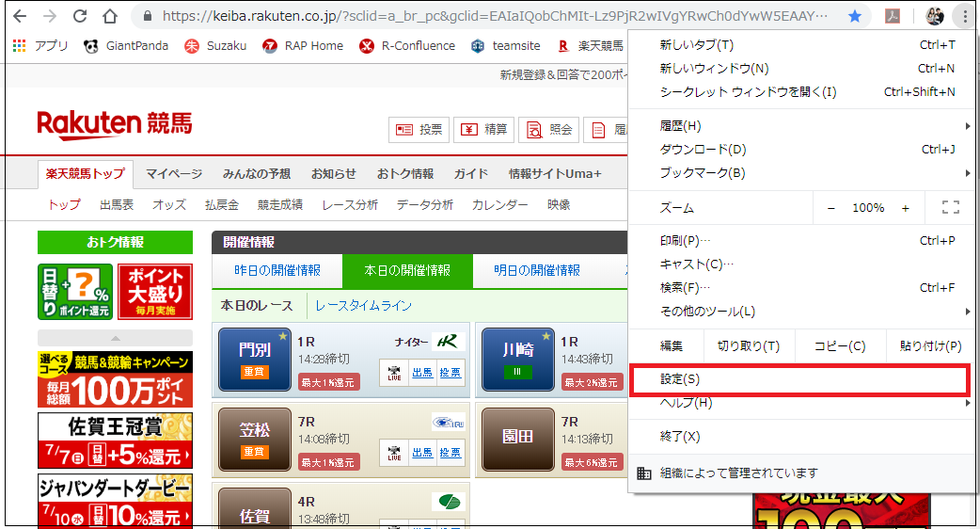Switch to 楽天競馬トップ tab

(85, 174)
